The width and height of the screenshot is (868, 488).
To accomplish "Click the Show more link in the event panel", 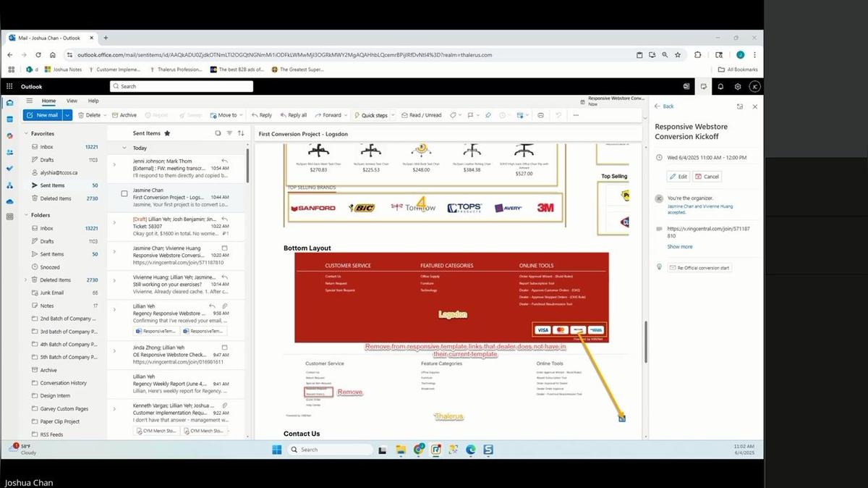I will [x=679, y=247].
